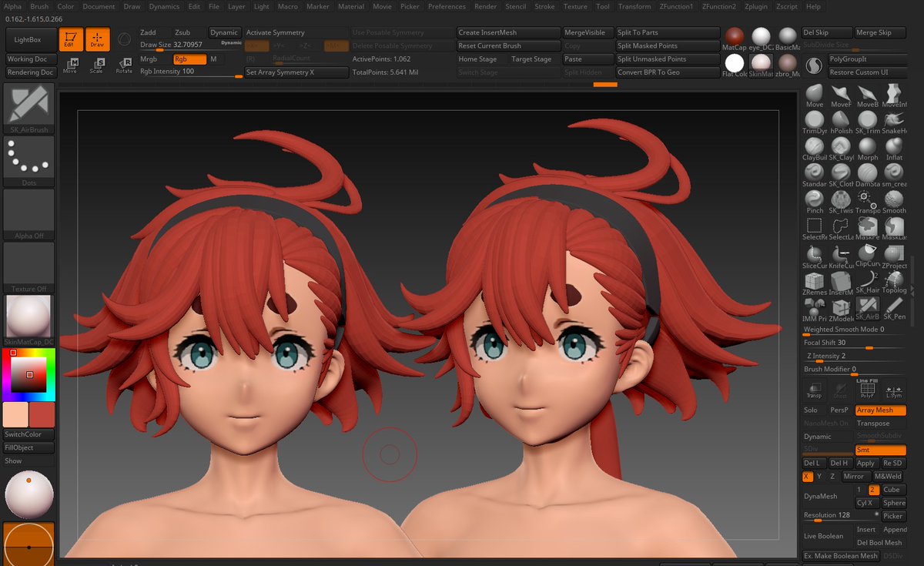Open the Transform menu

click(634, 6)
